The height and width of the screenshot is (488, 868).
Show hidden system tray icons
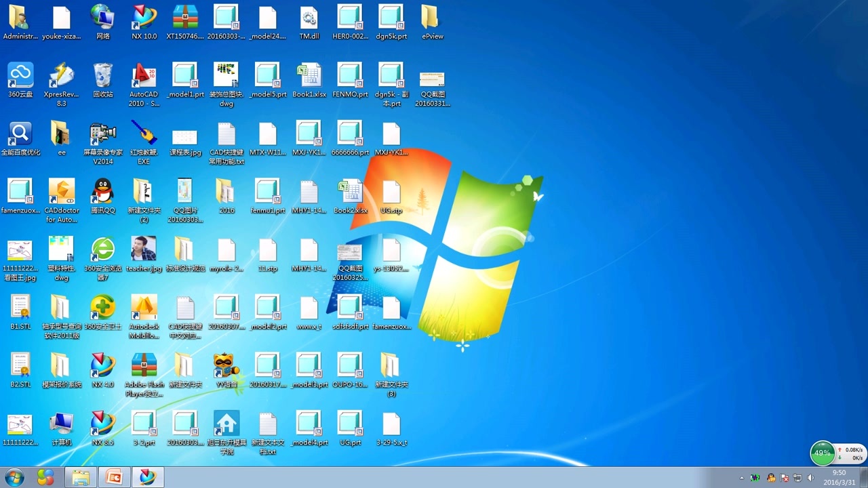point(741,478)
